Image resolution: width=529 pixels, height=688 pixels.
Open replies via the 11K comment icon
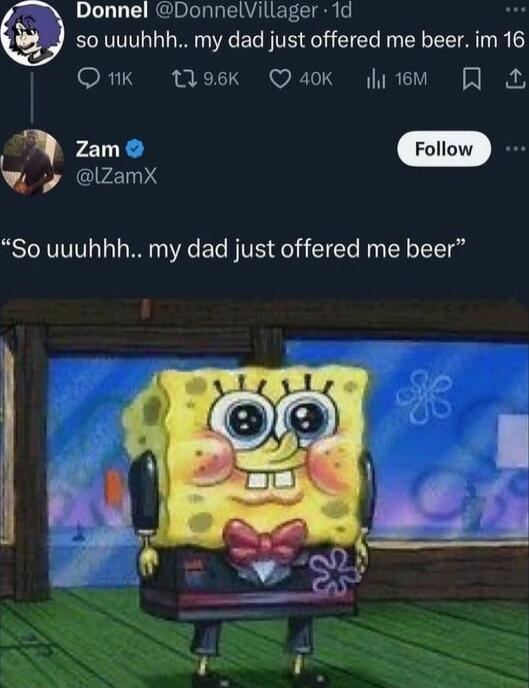pos(88,79)
